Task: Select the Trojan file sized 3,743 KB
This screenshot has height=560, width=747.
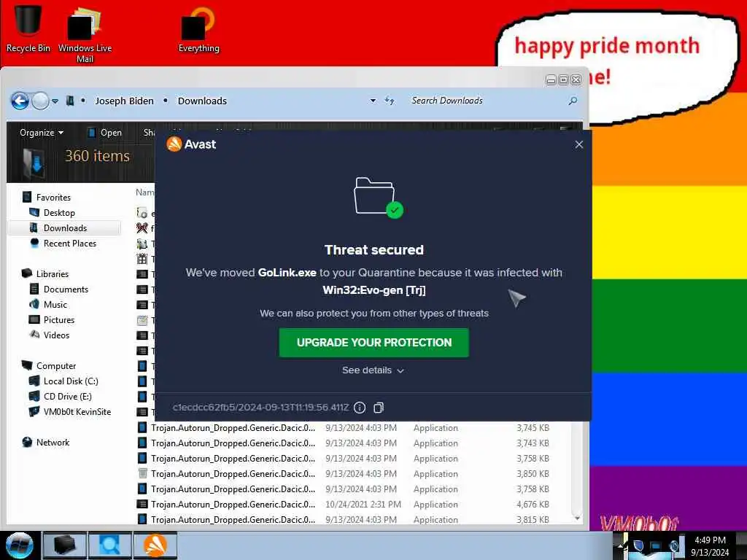Action: tap(343, 443)
